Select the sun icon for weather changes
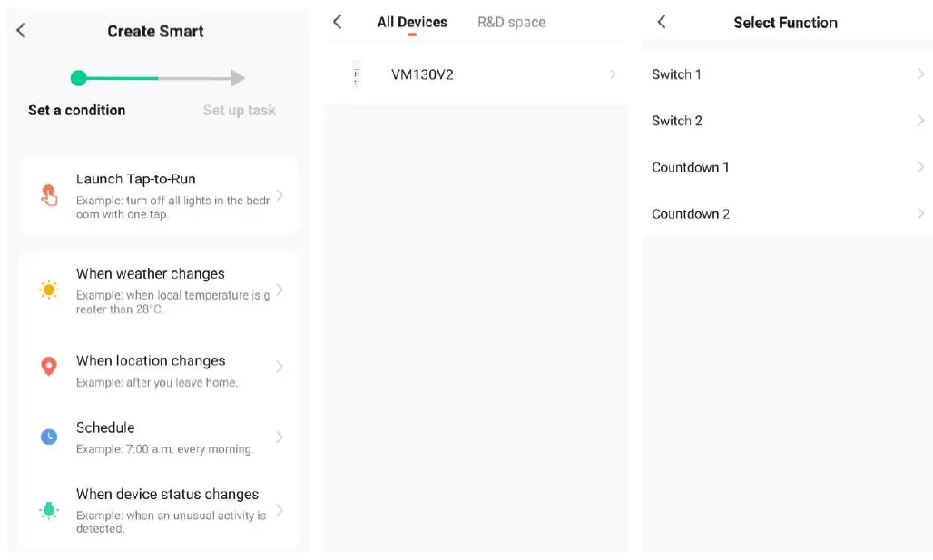The width and height of the screenshot is (933, 560). pos(49,290)
